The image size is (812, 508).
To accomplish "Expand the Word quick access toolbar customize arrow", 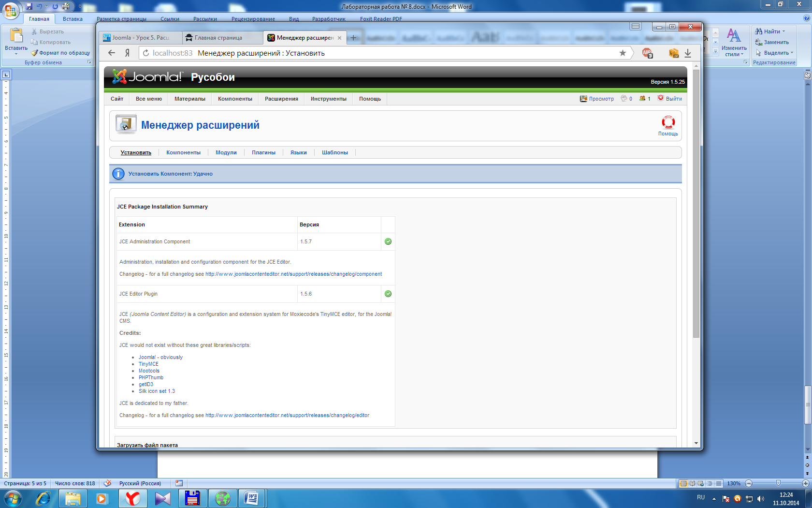I will 80,6.
